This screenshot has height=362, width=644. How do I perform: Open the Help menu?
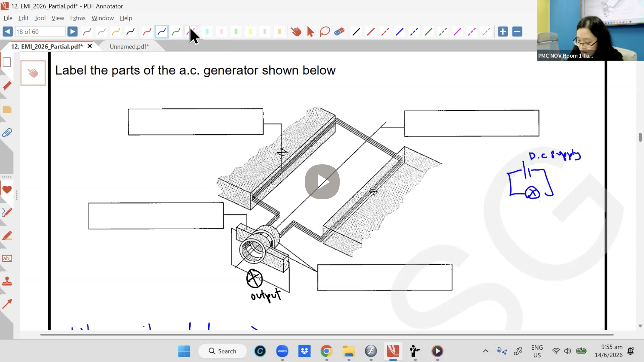tap(126, 18)
